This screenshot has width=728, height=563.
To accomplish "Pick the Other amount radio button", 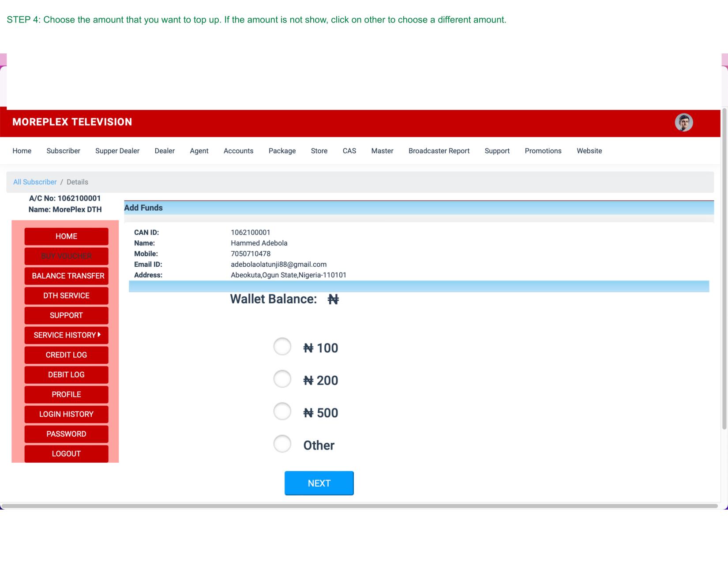I will (x=282, y=444).
